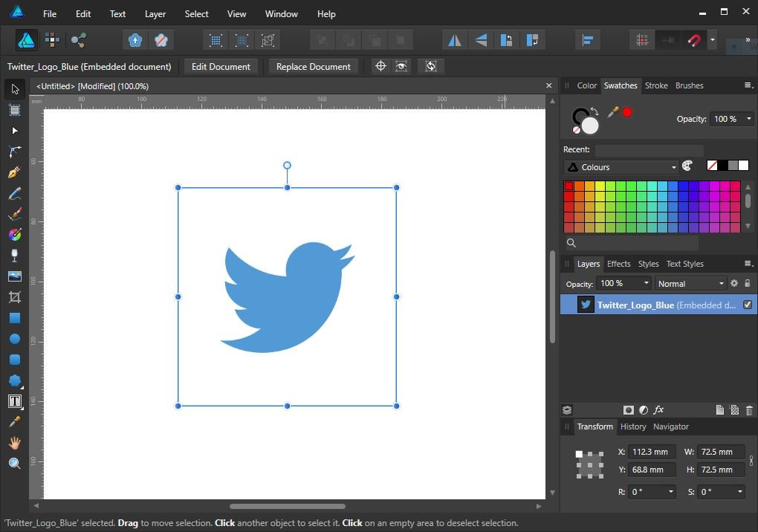The image size is (758, 532).
Task: Select the Colour Picker tool in toolbox
Action: [15, 422]
